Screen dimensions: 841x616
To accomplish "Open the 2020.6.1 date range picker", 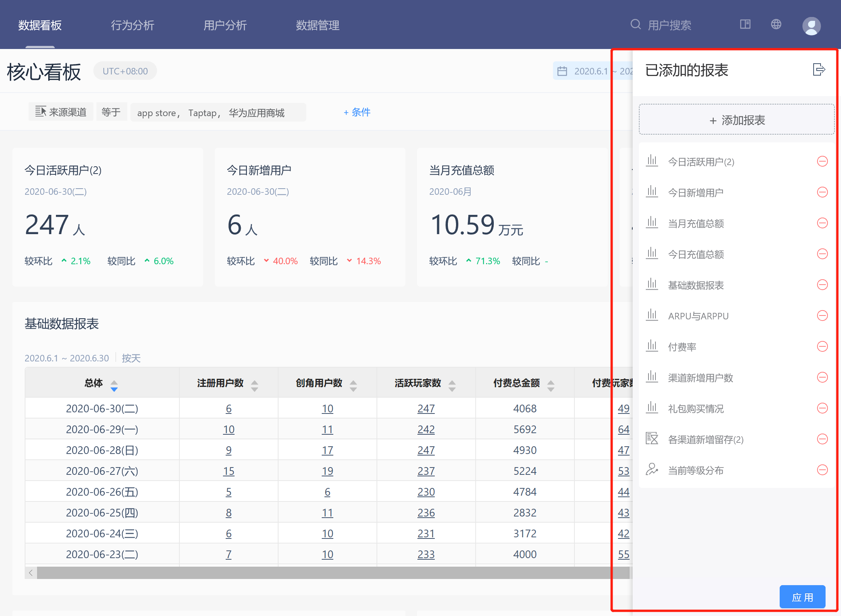I will (593, 71).
